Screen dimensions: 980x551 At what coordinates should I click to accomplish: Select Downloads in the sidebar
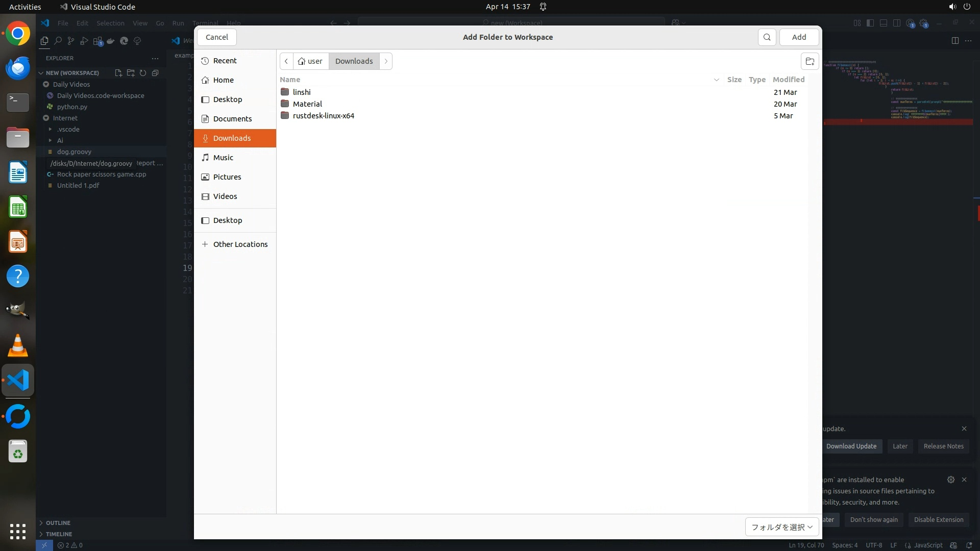pos(232,138)
